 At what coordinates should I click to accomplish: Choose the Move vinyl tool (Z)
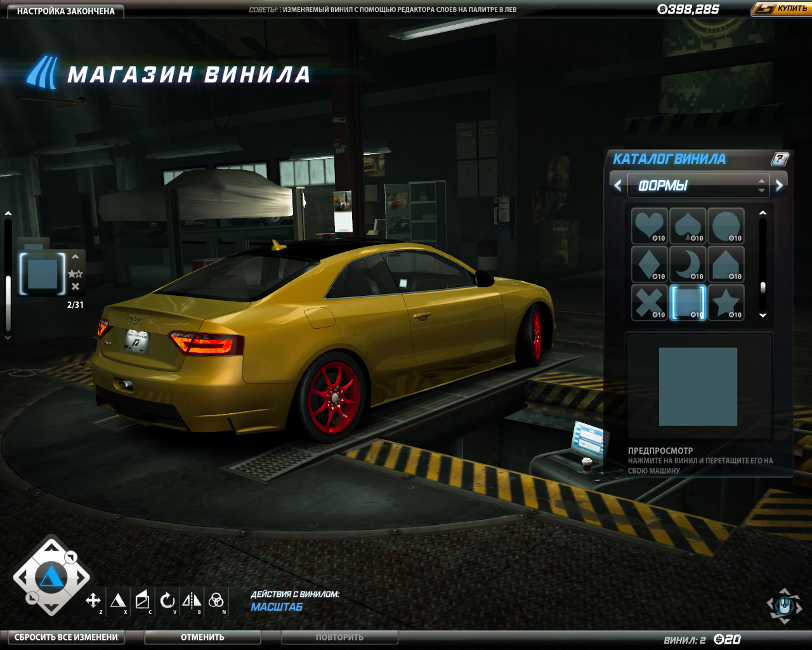pos(93,600)
